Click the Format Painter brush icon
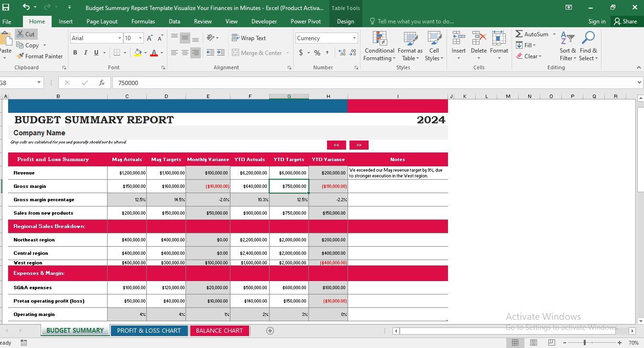Image resolution: width=644 pixels, height=348 pixels. click(x=20, y=56)
